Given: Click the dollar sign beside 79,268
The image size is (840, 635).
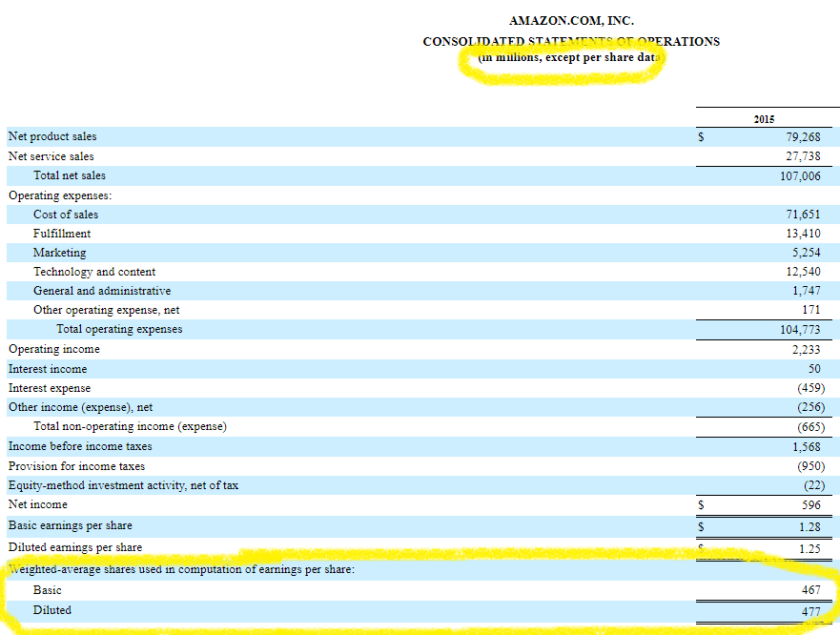Looking at the screenshot, I should point(701,136).
